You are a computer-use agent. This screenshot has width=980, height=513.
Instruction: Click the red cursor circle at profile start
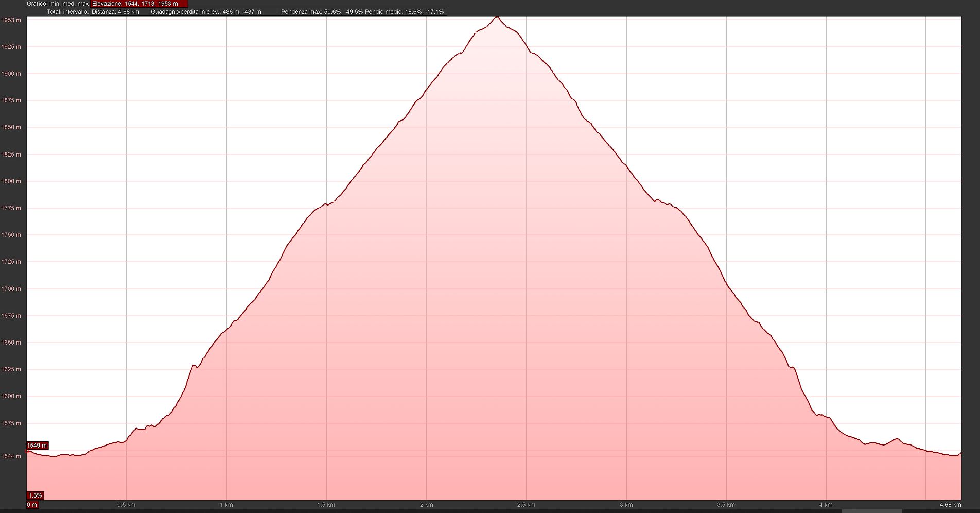click(x=27, y=451)
